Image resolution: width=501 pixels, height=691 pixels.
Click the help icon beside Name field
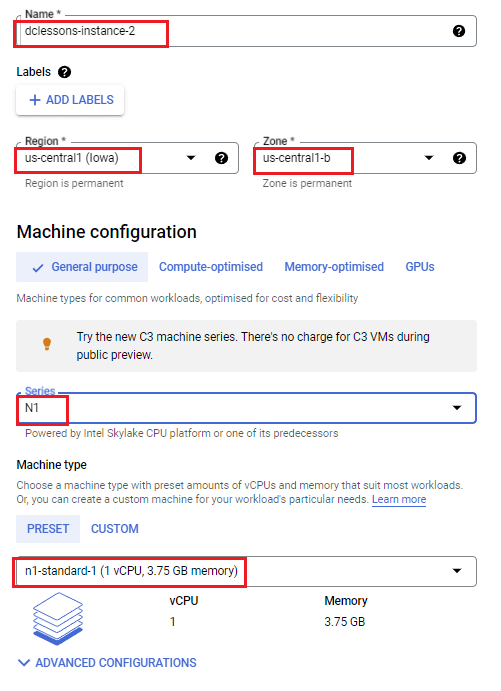pos(459,31)
